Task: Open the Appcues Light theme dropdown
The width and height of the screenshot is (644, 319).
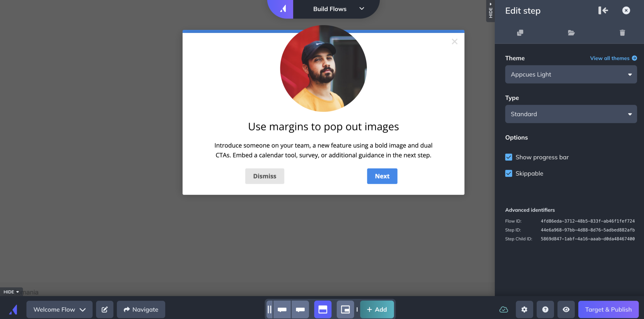Action: pyautogui.click(x=571, y=74)
